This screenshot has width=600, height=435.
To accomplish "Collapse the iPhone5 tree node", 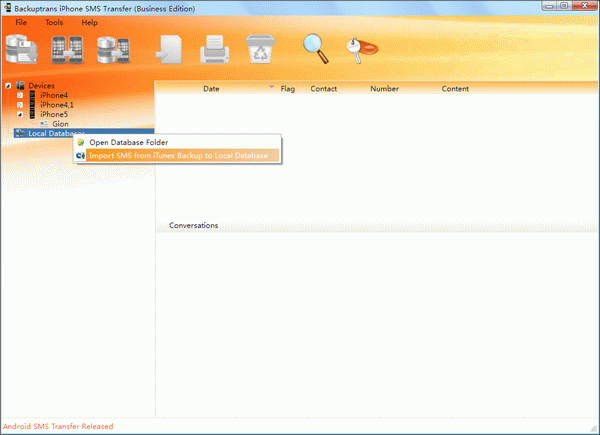I will click(x=20, y=114).
